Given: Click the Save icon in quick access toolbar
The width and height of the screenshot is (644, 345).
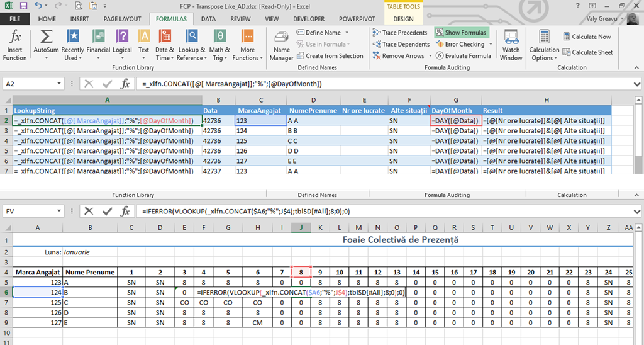Looking at the screenshot, I should tap(23, 6).
